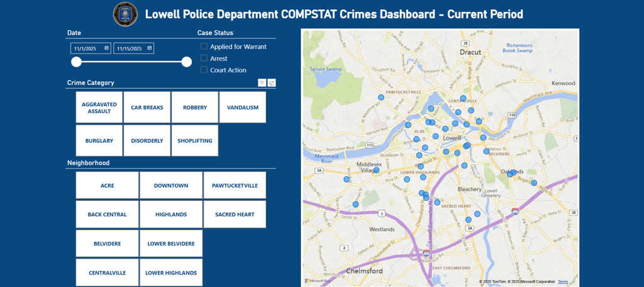Check the Arrest case status checkbox
644x287 pixels.
coord(204,58)
